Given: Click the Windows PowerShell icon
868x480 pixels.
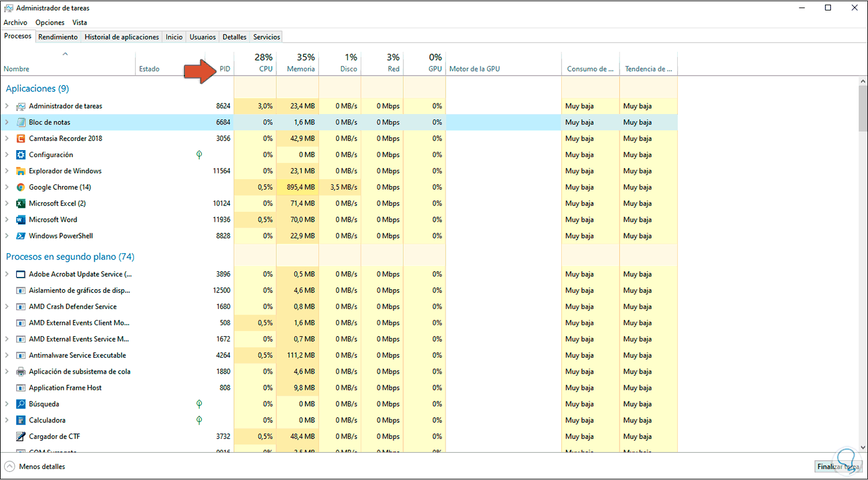Looking at the screenshot, I should tap(21, 236).
